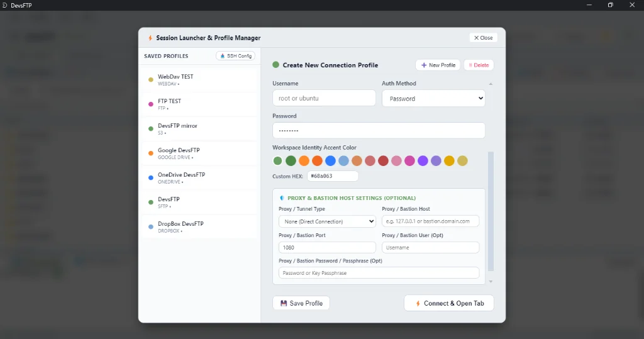Click the form's vertical scrollbar thumb
Screen dimensions: 644x339
coord(491,211)
